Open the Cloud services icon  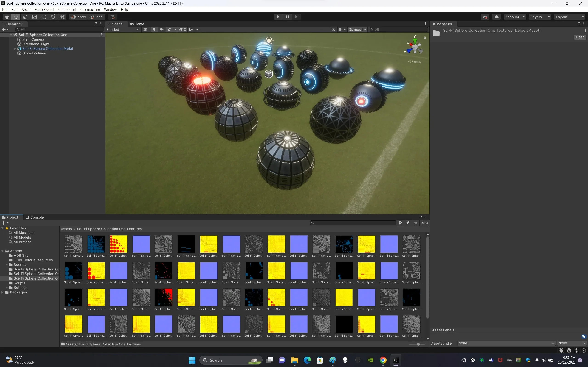pos(496,17)
